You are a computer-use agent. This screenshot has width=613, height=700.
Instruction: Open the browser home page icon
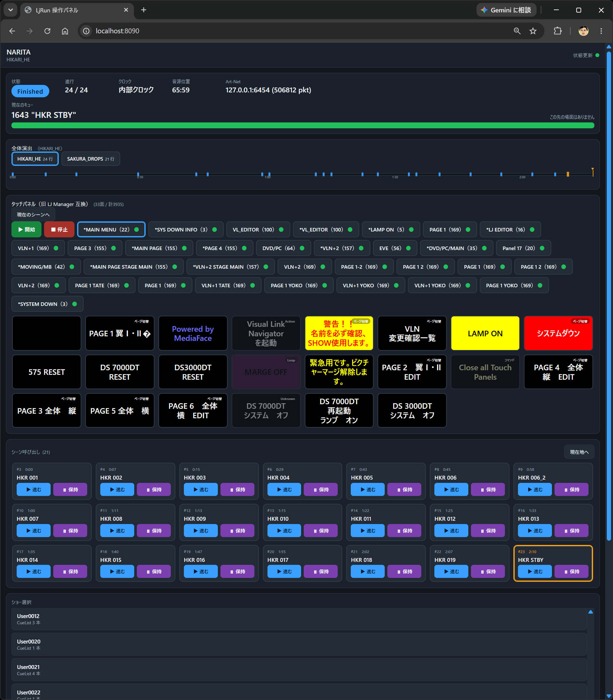(65, 31)
